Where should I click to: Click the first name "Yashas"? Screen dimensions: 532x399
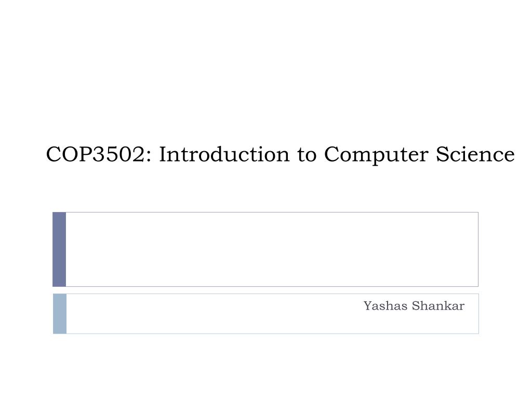[x=385, y=306]
